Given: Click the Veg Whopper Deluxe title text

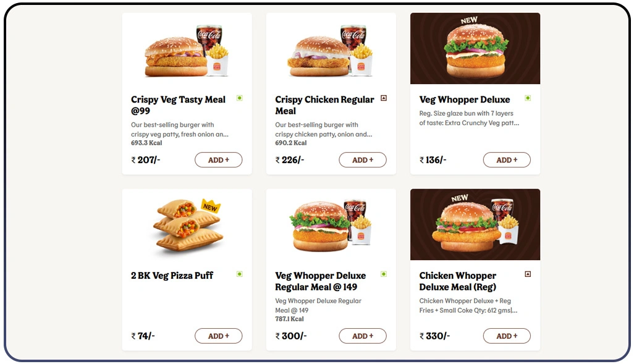Looking at the screenshot, I should [465, 99].
